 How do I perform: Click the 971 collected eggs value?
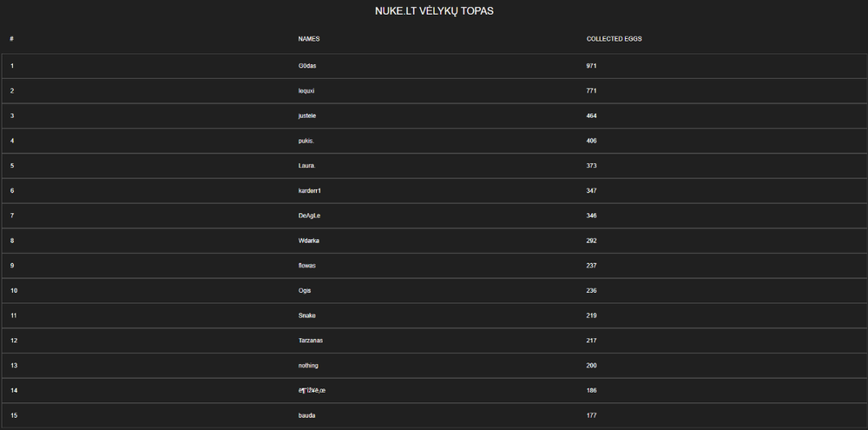(x=591, y=66)
